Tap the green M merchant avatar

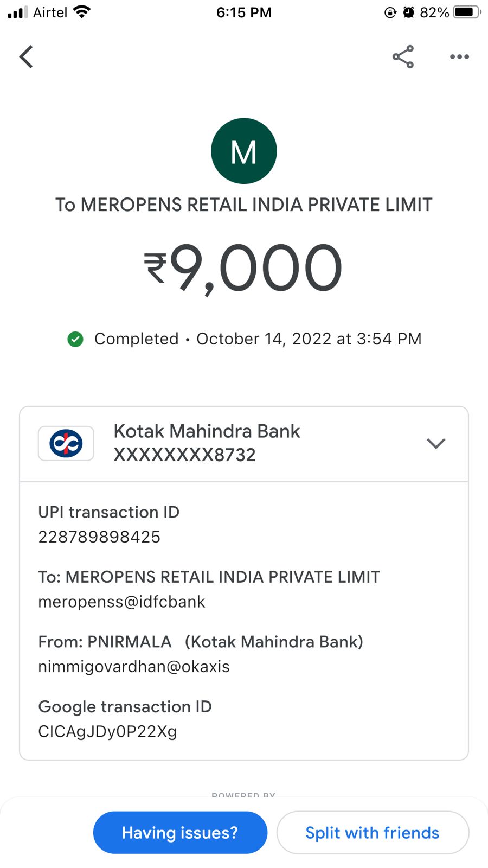[x=244, y=151]
